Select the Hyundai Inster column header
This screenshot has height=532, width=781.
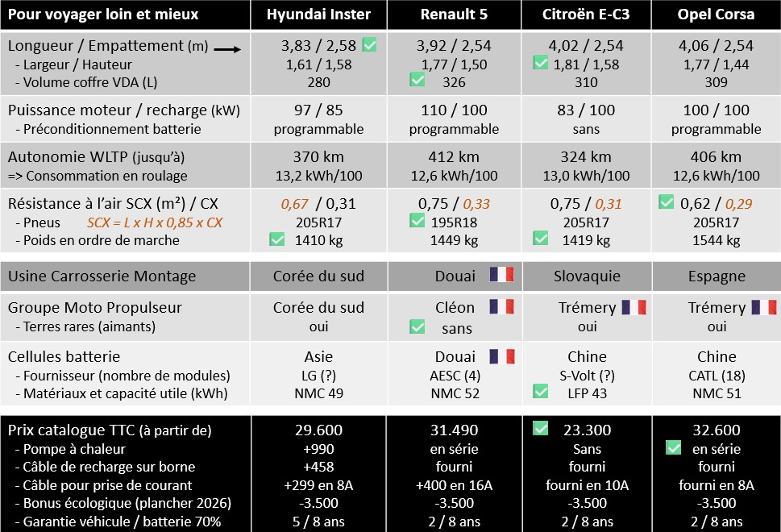click(319, 15)
